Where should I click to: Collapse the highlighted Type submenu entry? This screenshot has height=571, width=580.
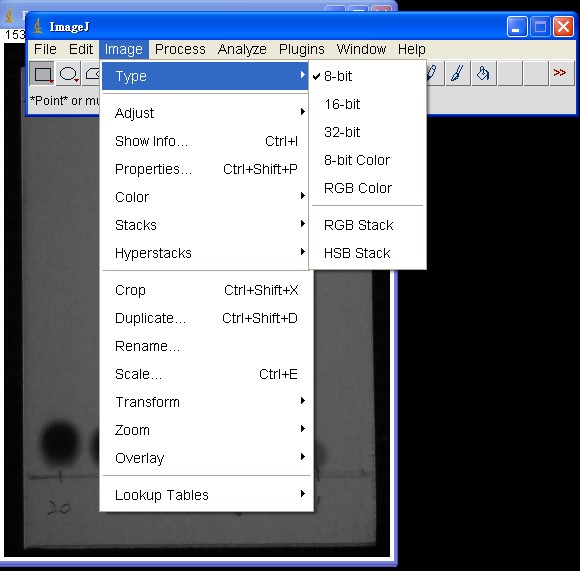pyautogui.click(x=205, y=76)
